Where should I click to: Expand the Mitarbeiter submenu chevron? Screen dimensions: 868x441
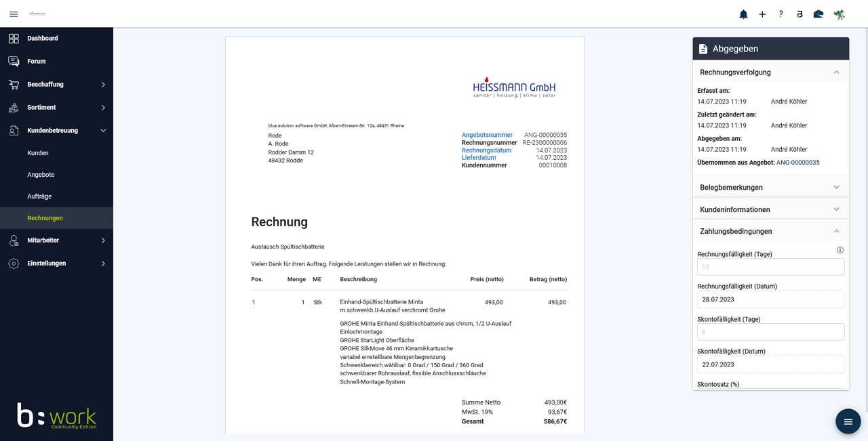pyautogui.click(x=103, y=240)
